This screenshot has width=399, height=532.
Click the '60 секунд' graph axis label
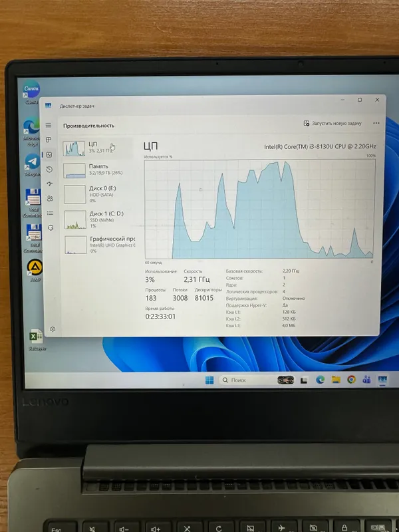(154, 263)
